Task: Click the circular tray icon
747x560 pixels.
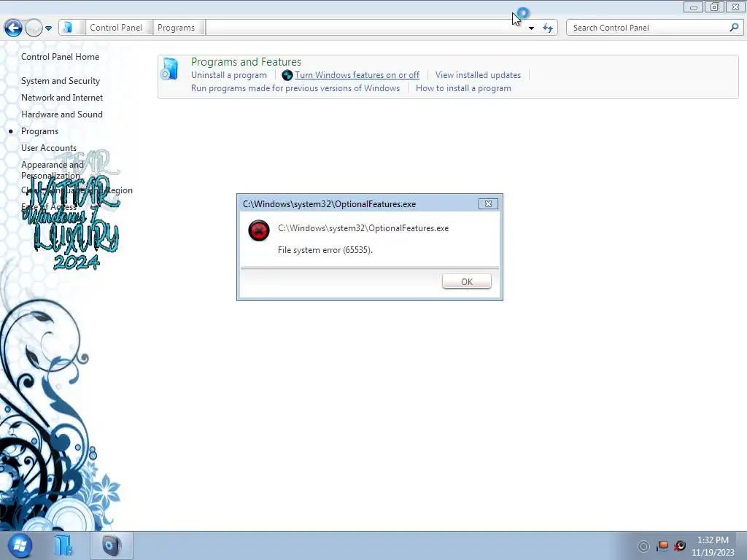Action: click(x=643, y=546)
